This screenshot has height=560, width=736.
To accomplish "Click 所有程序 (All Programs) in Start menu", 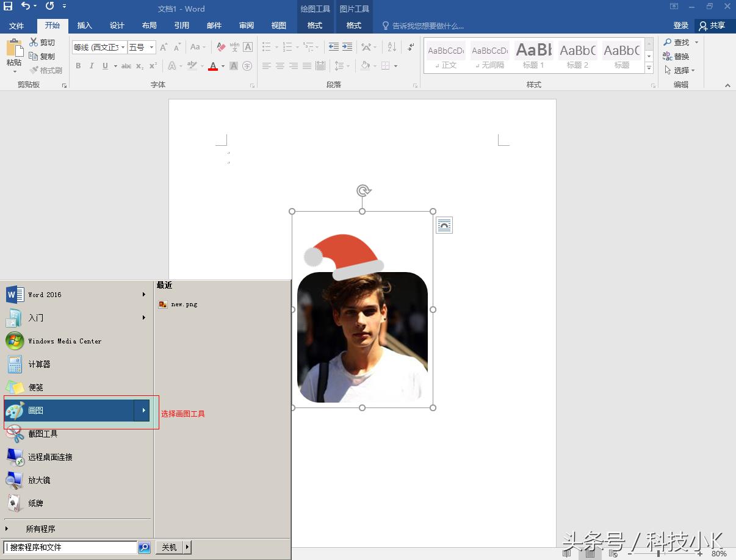I will pos(40,529).
